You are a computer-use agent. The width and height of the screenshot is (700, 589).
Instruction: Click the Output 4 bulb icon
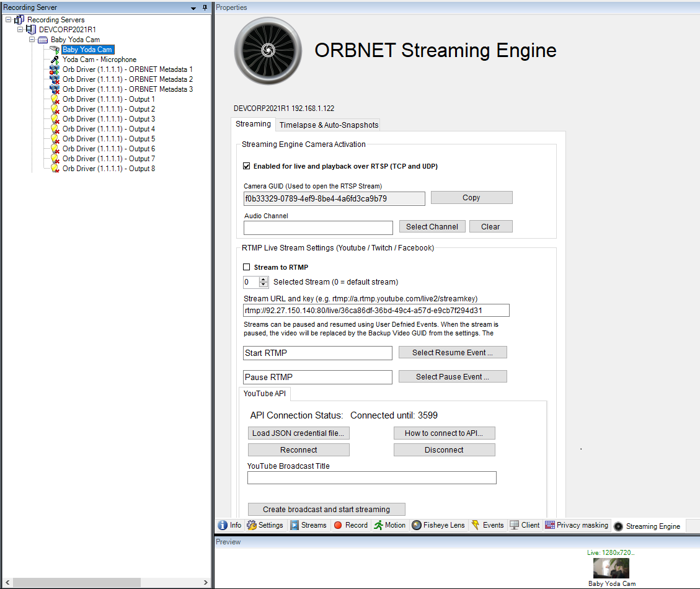click(55, 128)
